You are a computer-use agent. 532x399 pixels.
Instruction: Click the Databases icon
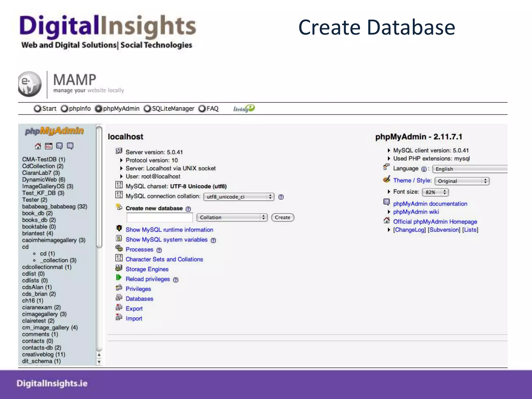pyautogui.click(x=119, y=297)
